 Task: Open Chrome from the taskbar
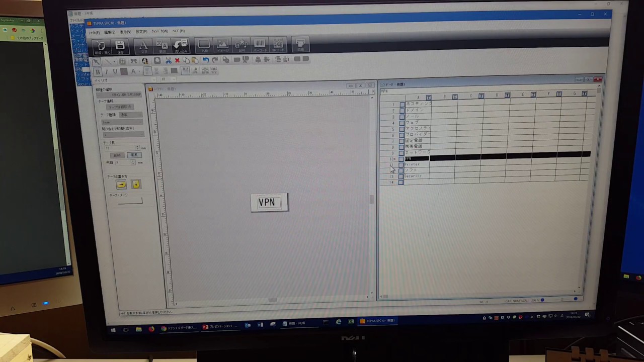point(179,328)
